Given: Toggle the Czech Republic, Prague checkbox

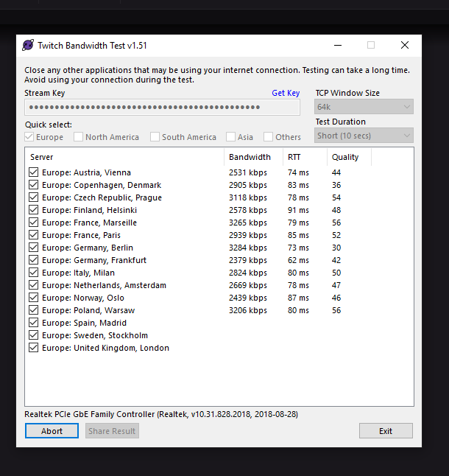Looking at the screenshot, I should 33,197.
